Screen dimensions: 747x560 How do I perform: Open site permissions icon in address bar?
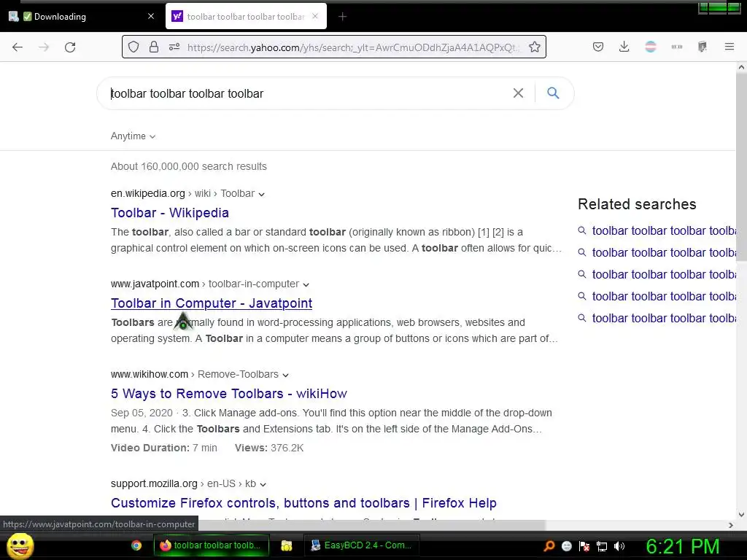tap(174, 47)
